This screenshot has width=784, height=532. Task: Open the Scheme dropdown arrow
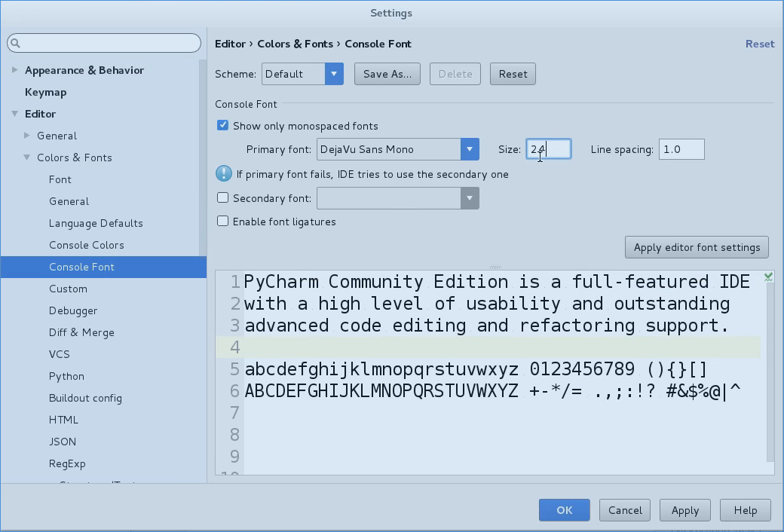pyautogui.click(x=334, y=74)
